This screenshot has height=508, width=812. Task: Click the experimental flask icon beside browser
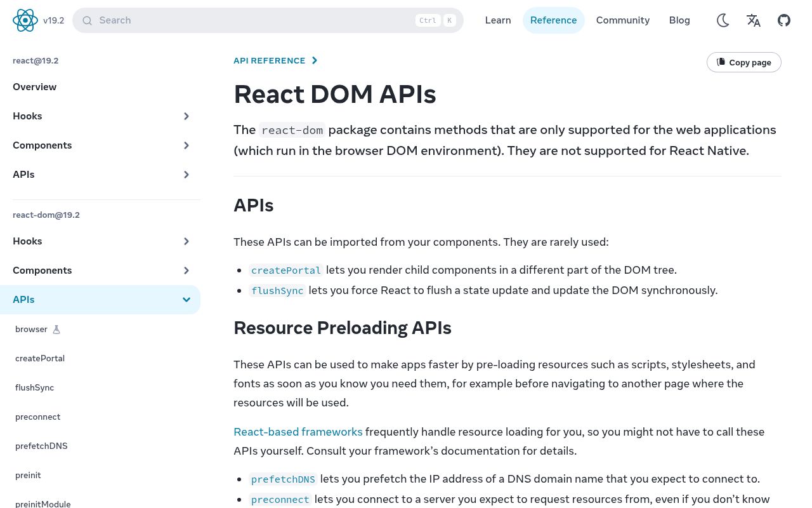pyautogui.click(x=56, y=330)
